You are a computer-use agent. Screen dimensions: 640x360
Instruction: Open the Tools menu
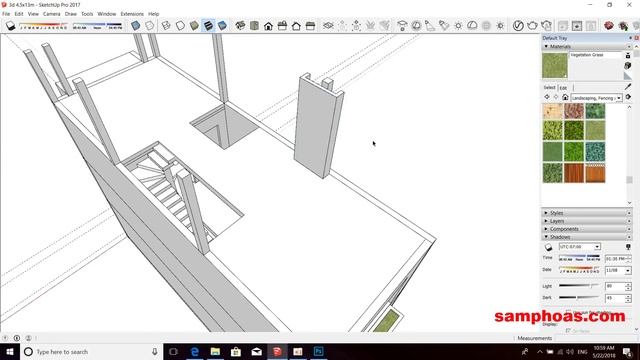tap(87, 14)
